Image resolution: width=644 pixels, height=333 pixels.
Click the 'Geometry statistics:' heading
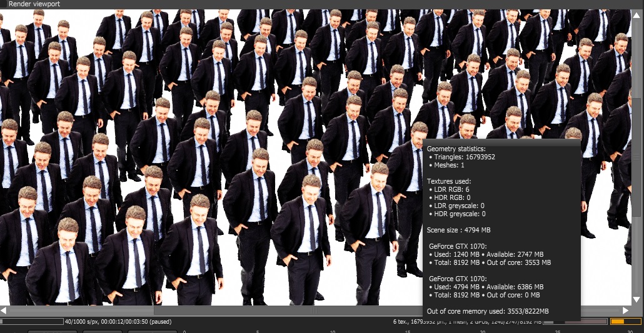[456, 149]
